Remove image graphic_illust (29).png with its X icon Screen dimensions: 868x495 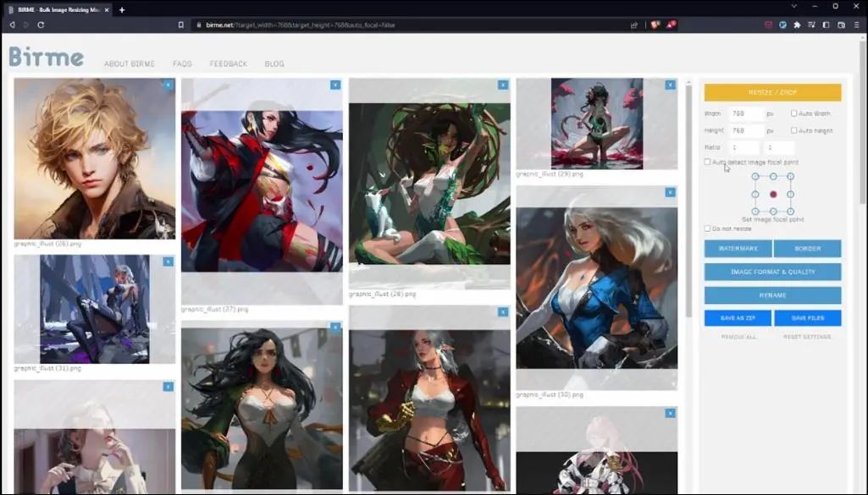click(x=671, y=85)
